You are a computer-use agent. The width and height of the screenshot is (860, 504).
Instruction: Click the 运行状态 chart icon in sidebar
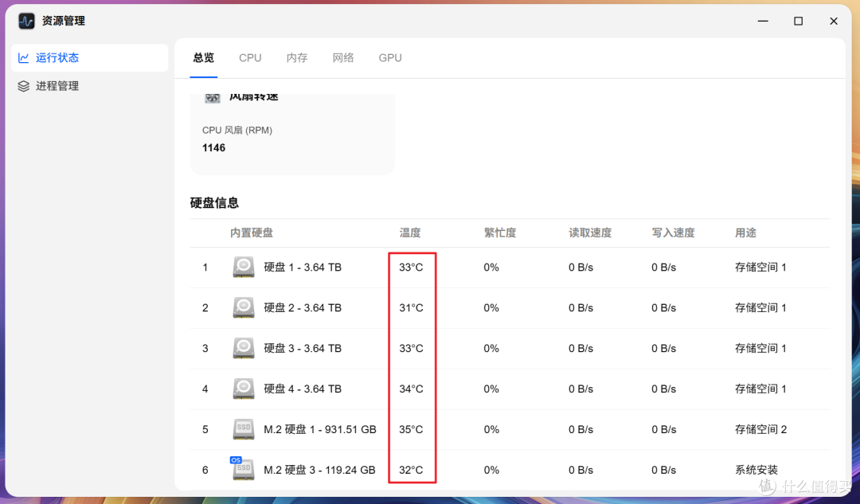tap(23, 57)
